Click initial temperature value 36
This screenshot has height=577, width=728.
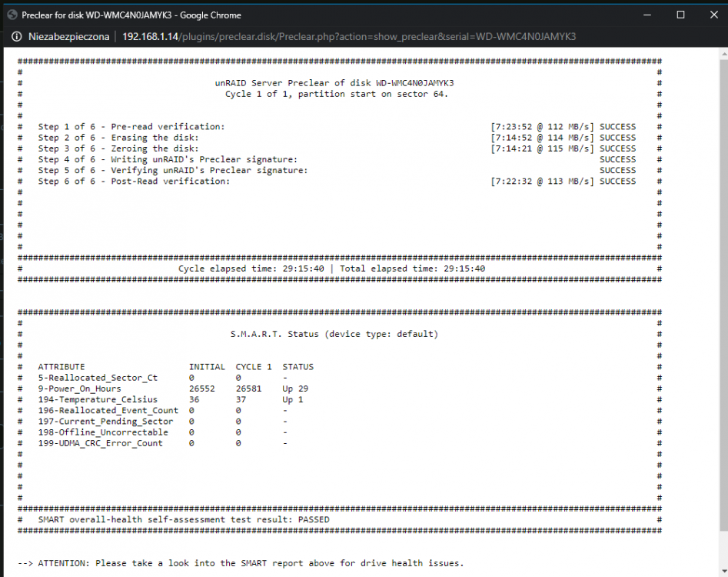pos(194,399)
